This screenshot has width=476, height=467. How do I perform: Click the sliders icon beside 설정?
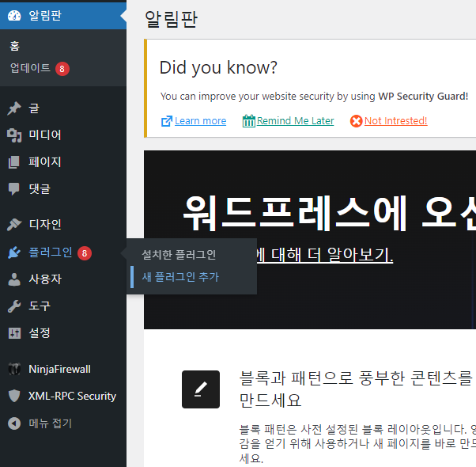[x=14, y=333]
